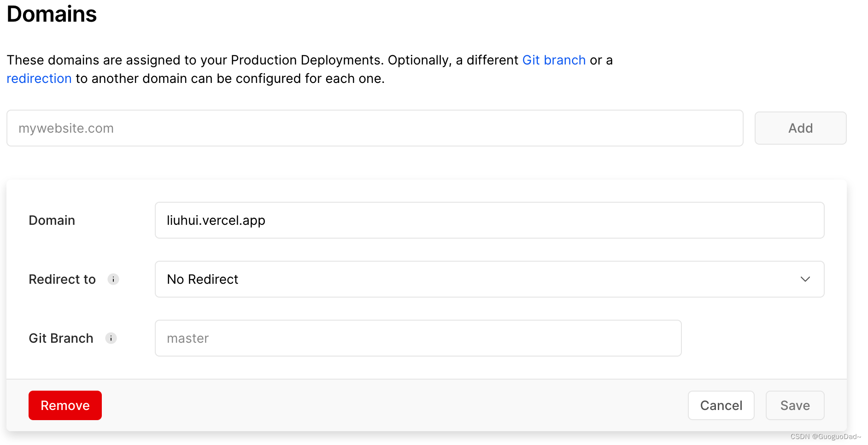Click the Git Branch label text
This screenshot has height=445, width=868.
click(61, 338)
